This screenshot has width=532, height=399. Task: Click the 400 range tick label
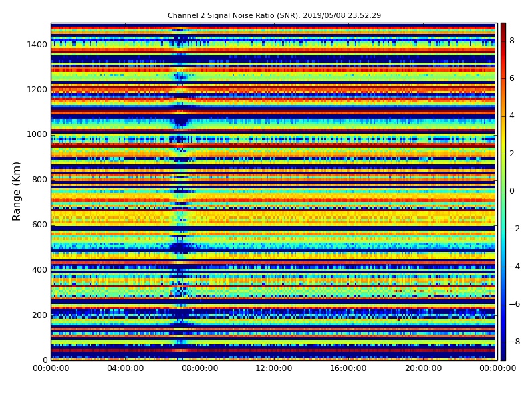pyautogui.click(x=39, y=270)
